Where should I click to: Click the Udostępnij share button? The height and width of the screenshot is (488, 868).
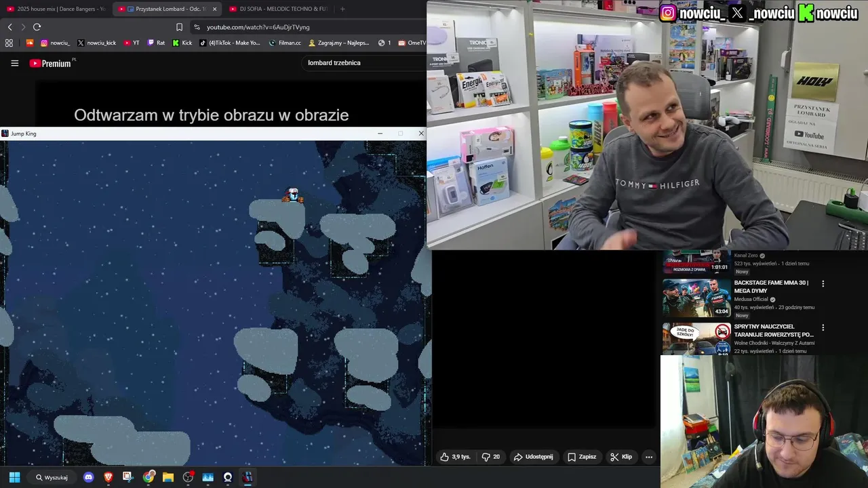pyautogui.click(x=534, y=457)
